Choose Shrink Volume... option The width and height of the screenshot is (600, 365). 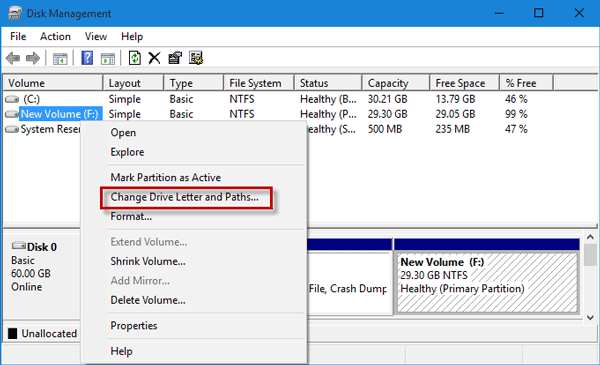(194, 261)
